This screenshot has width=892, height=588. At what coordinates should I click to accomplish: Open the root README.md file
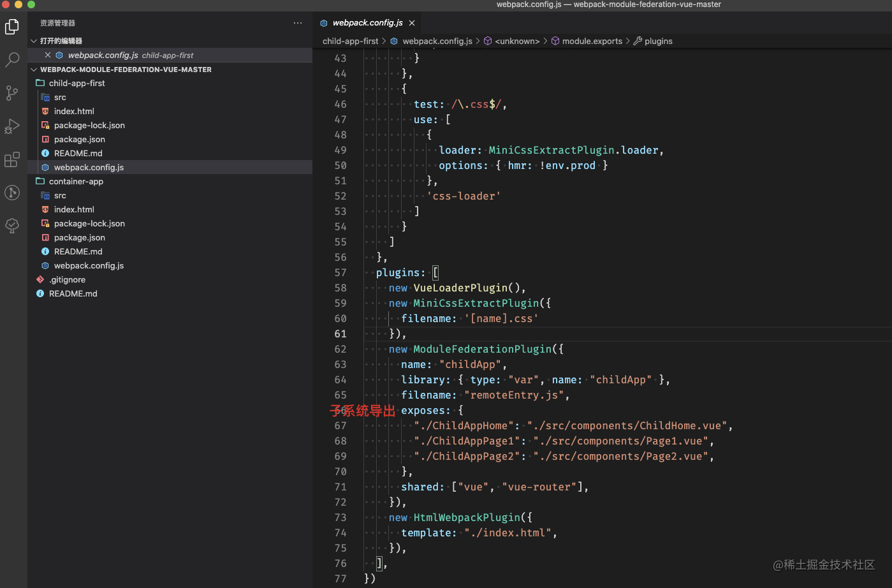coord(170,293)
